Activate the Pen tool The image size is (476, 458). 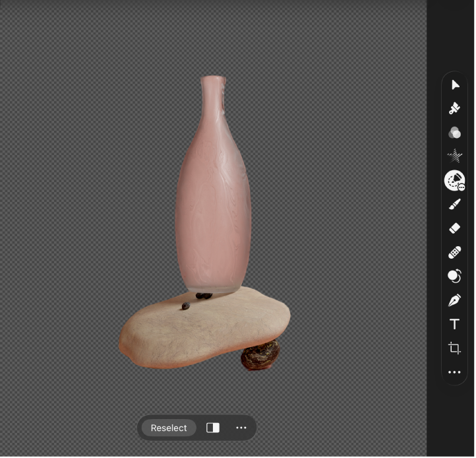(x=454, y=300)
